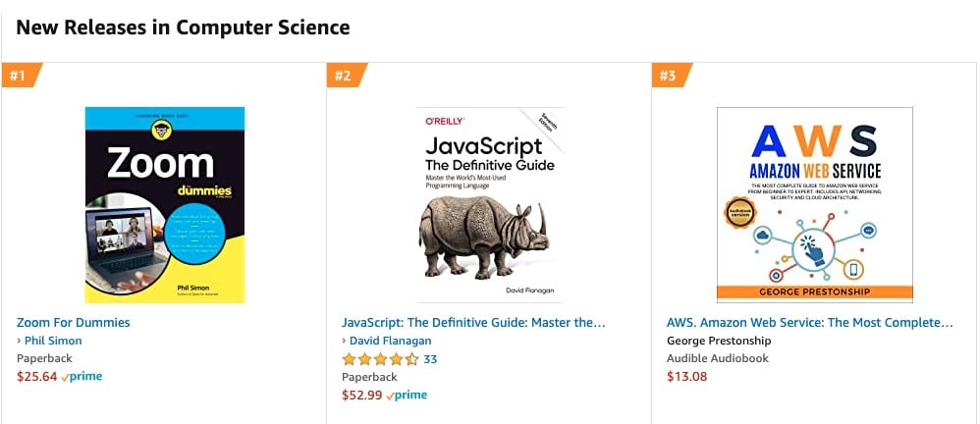Click the $52.99 price
This screenshot has width=980, height=424.
362,395
